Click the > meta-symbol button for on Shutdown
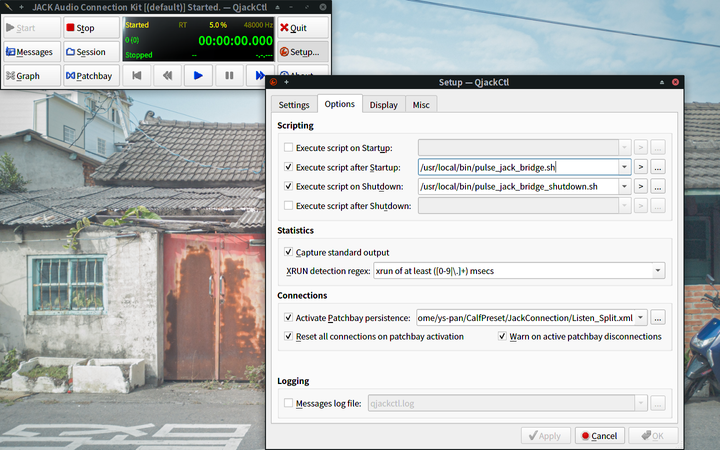The height and width of the screenshot is (450, 720). tap(641, 186)
